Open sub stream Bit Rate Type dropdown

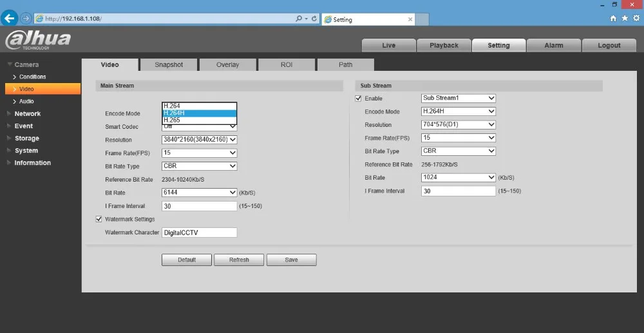(459, 151)
